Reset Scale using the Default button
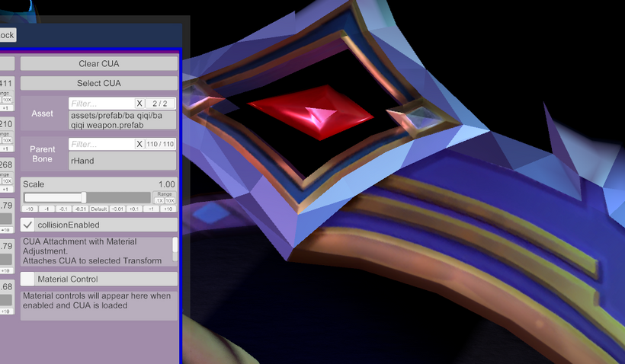 click(x=99, y=209)
